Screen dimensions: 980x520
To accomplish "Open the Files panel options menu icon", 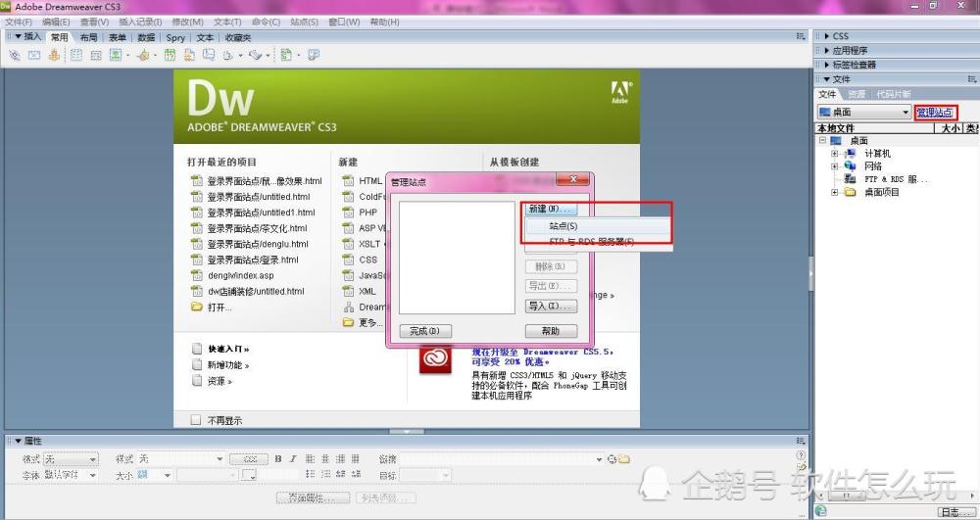I will pyautogui.click(x=972, y=79).
